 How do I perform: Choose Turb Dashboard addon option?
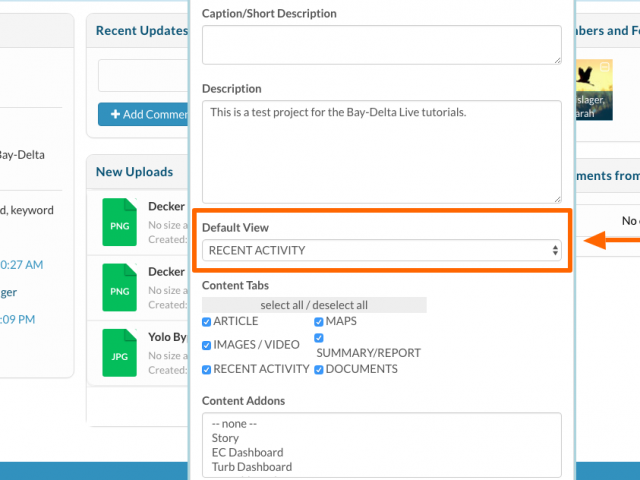(252, 467)
